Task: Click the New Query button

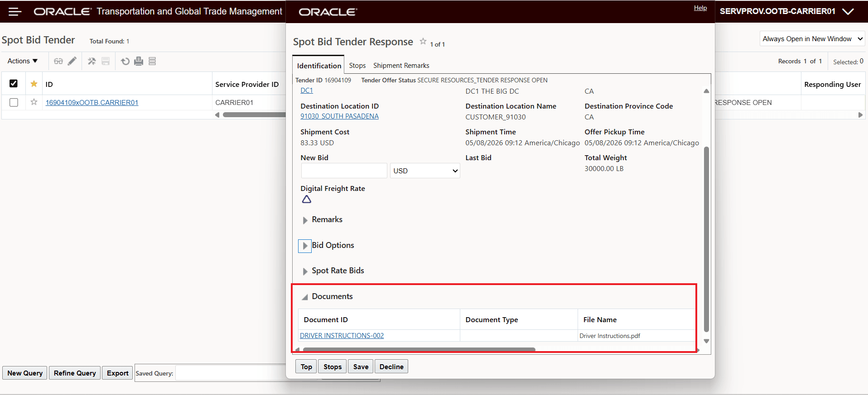Action: pyautogui.click(x=25, y=373)
